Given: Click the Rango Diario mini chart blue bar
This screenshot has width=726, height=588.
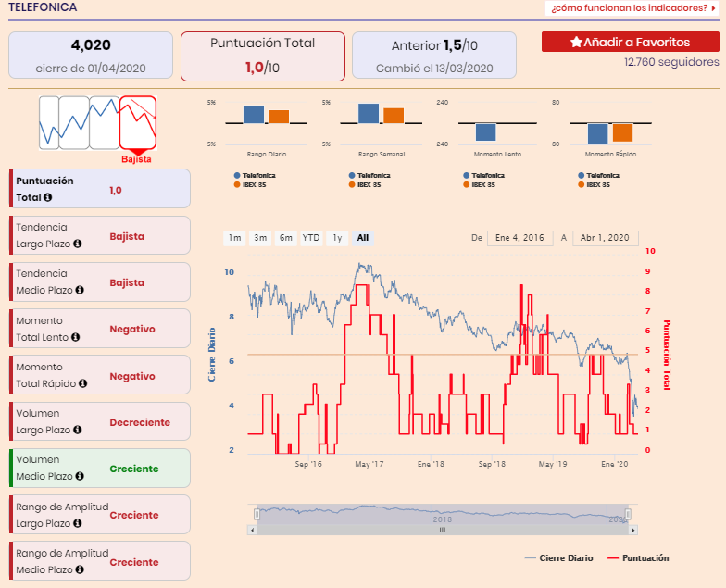Looking at the screenshot, I should (254, 115).
